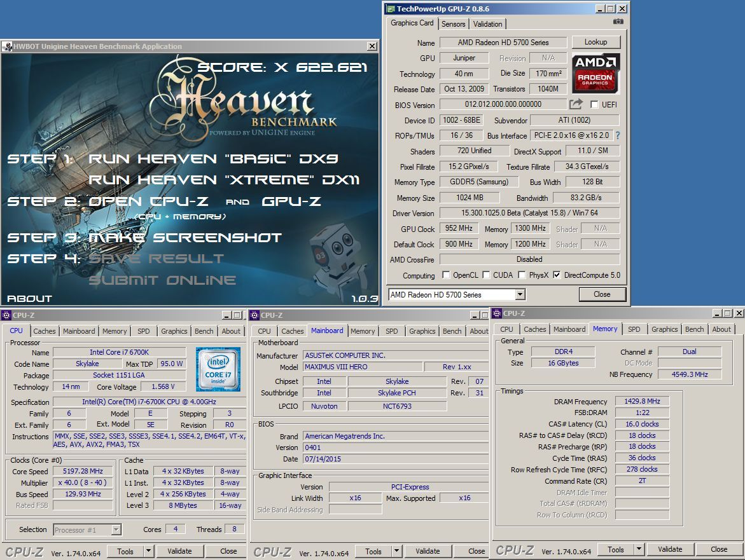Click the AMD Radeon Graphics logo
Viewport: 745px width, 560px height.
[x=595, y=74]
